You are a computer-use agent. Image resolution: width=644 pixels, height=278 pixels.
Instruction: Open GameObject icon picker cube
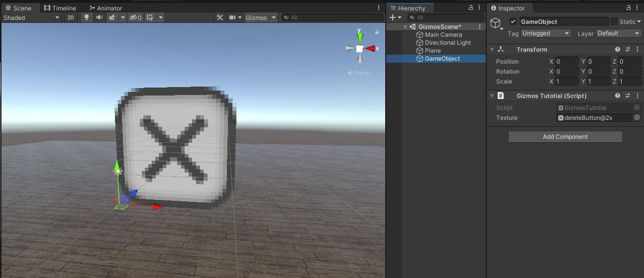[496, 24]
